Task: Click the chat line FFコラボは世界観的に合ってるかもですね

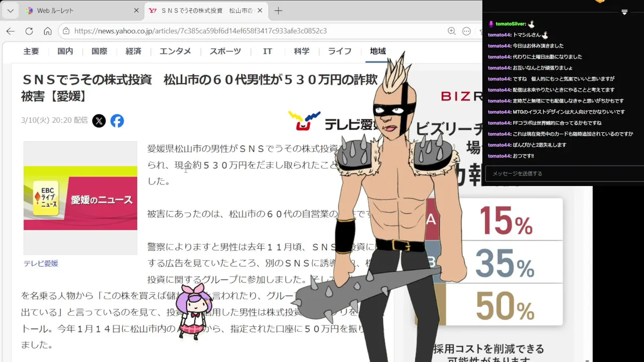Action: tap(557, 123)
